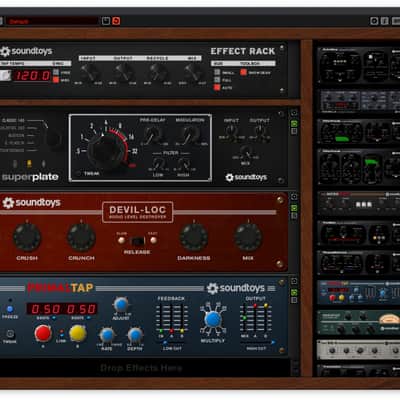Toggle PrimalTap green bypass button at rack edge

[x=294, y=292]
